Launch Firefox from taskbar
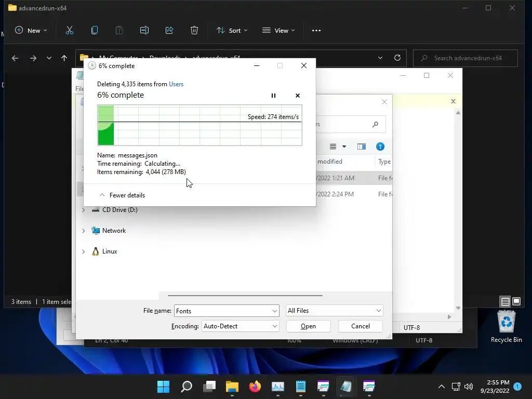 (x=255, y=387)
